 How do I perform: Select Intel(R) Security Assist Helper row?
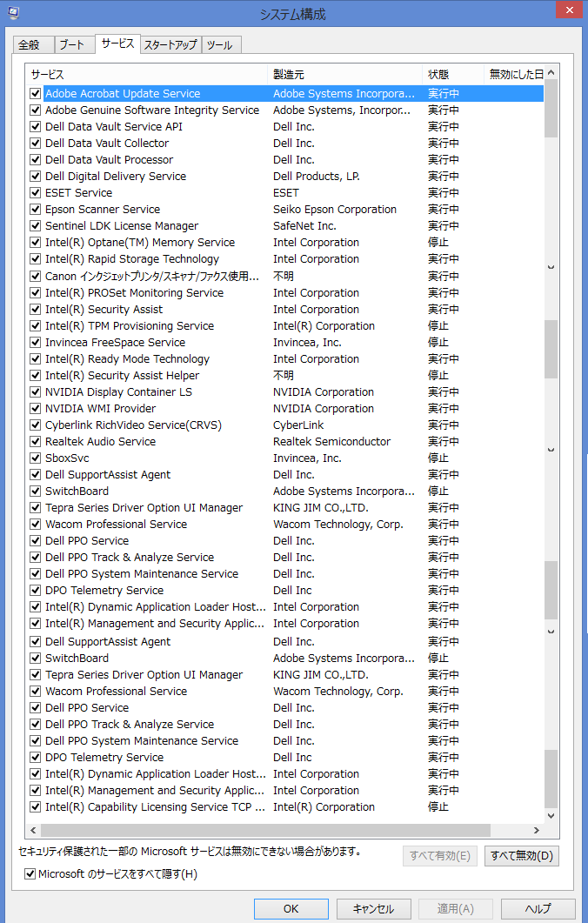click(x=285, y=376)
